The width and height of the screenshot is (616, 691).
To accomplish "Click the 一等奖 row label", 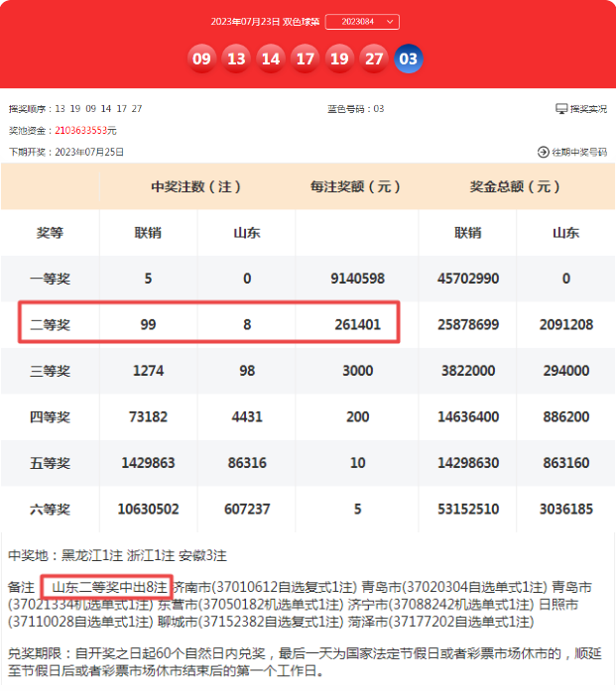I will 50,279.
